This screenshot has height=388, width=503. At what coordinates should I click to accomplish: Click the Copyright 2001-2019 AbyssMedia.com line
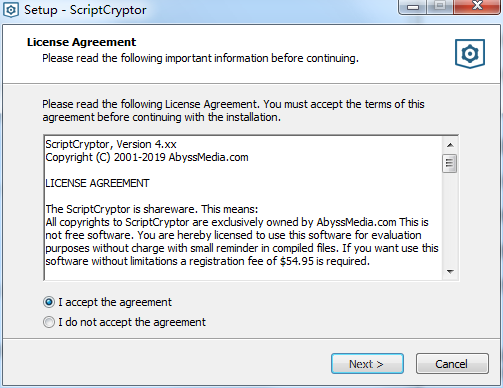147,157
